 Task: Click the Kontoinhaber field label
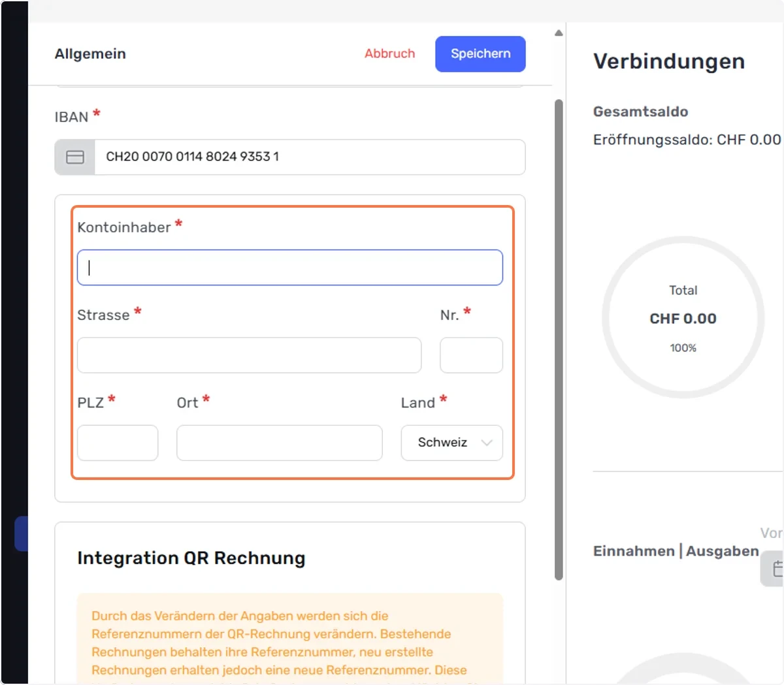tap(124, 227)
